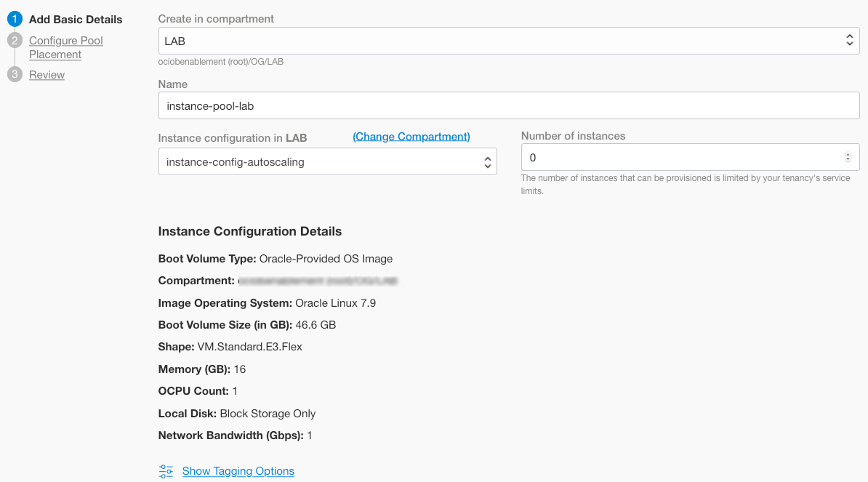
Task: Click the VM.Standard.E3.Flex shape text
Action: 249,347
